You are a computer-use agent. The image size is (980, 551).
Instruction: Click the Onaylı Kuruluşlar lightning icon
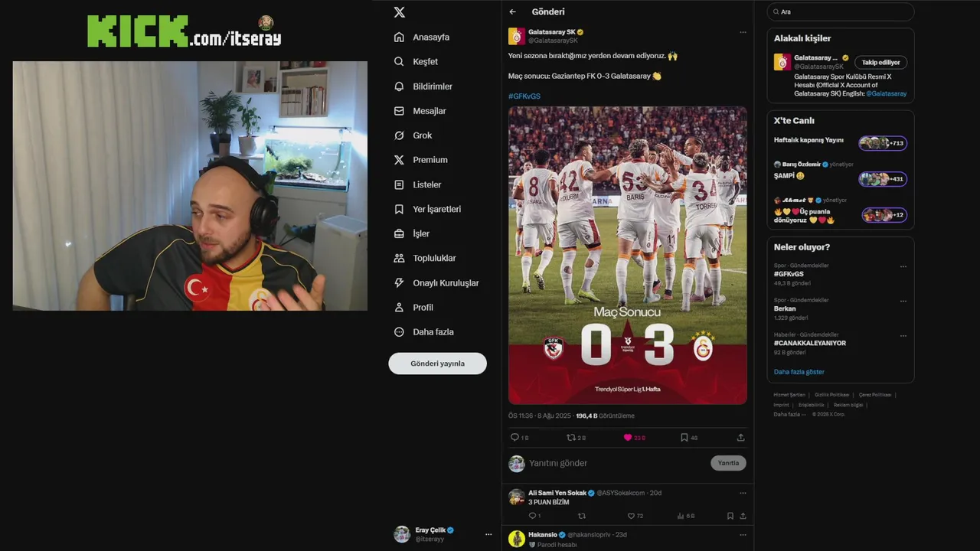(x=399, y=282)
